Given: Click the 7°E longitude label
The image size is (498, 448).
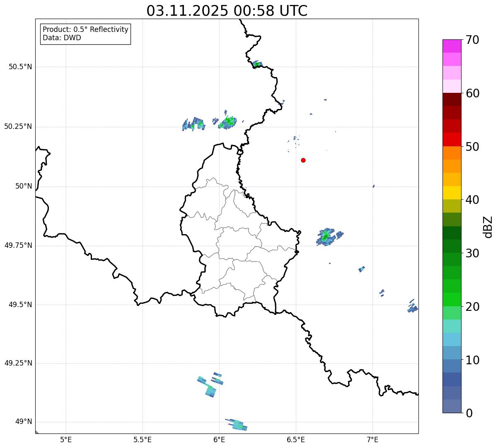Looking at the screenshot, I should (x=372, y=440).
